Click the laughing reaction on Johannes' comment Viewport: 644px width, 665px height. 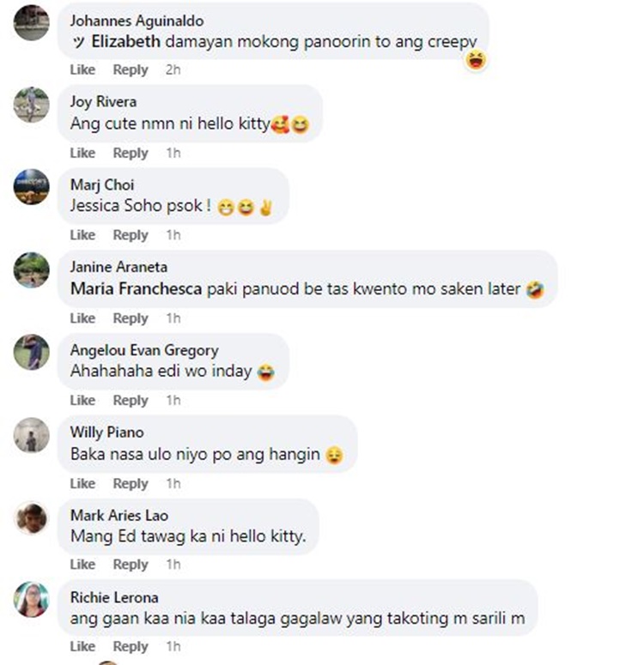477,60
